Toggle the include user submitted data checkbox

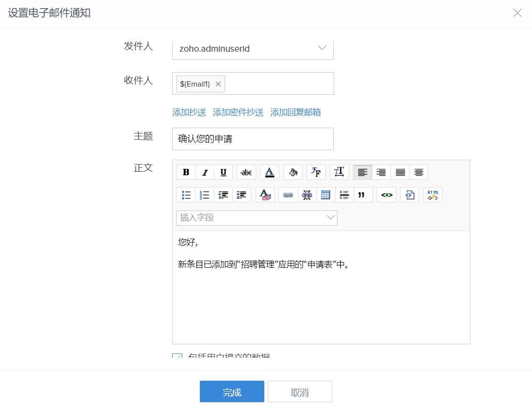coord(177,357)
